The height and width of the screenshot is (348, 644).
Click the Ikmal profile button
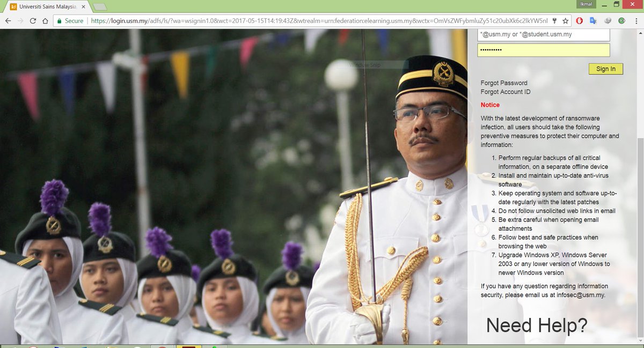tap(586, 4)
